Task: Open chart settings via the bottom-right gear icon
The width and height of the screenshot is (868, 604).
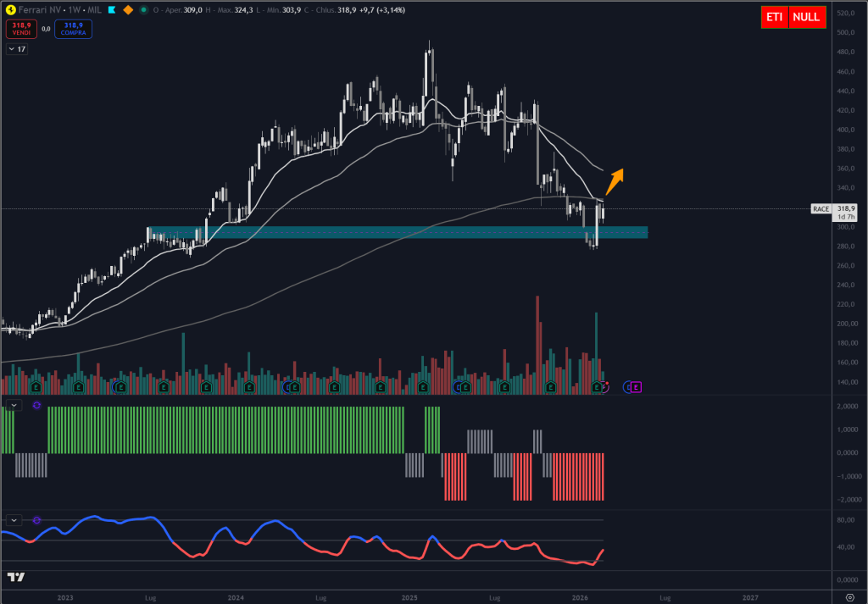Action: tap(850, 597)
